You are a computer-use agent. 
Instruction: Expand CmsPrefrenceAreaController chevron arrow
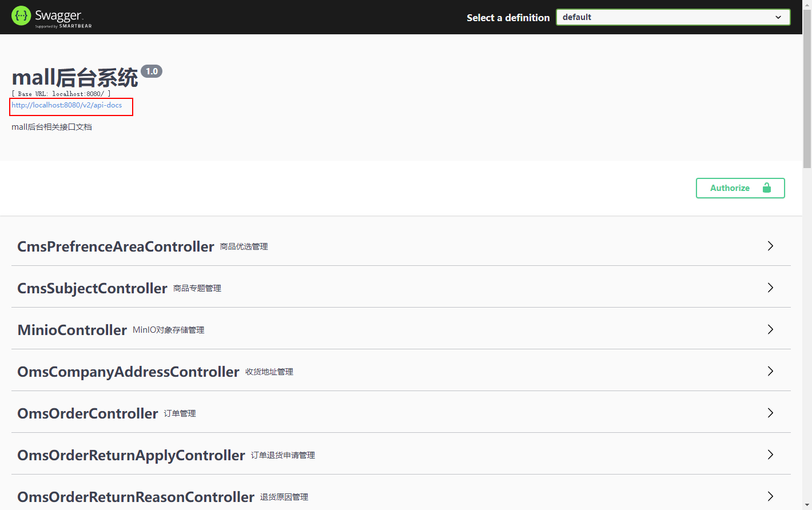pos(770,246)
